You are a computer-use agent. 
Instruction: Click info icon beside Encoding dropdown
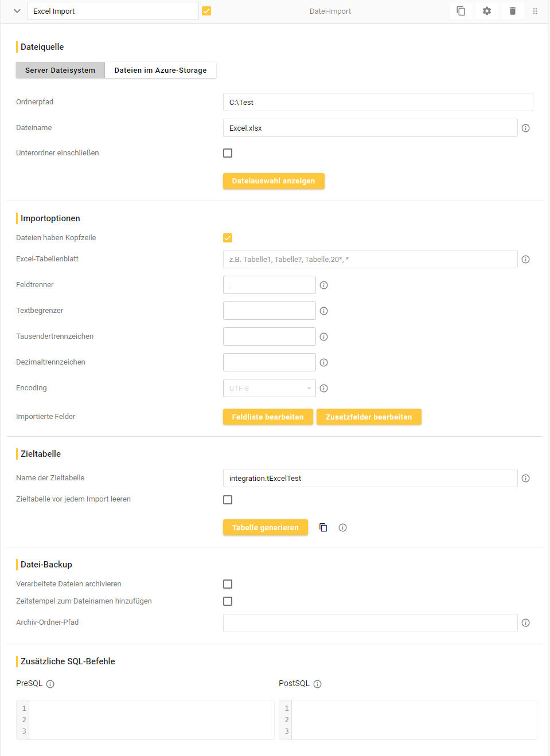coord(323,389)
